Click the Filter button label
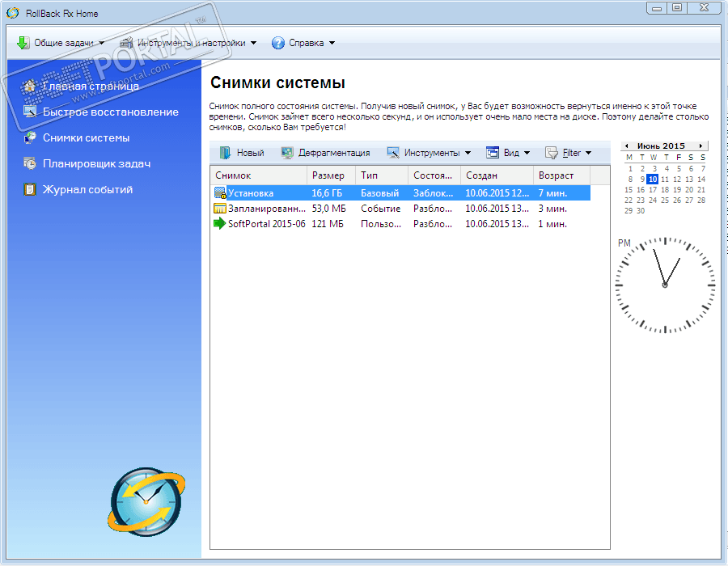This screenshot has height=566, width=728. [572, 153]
